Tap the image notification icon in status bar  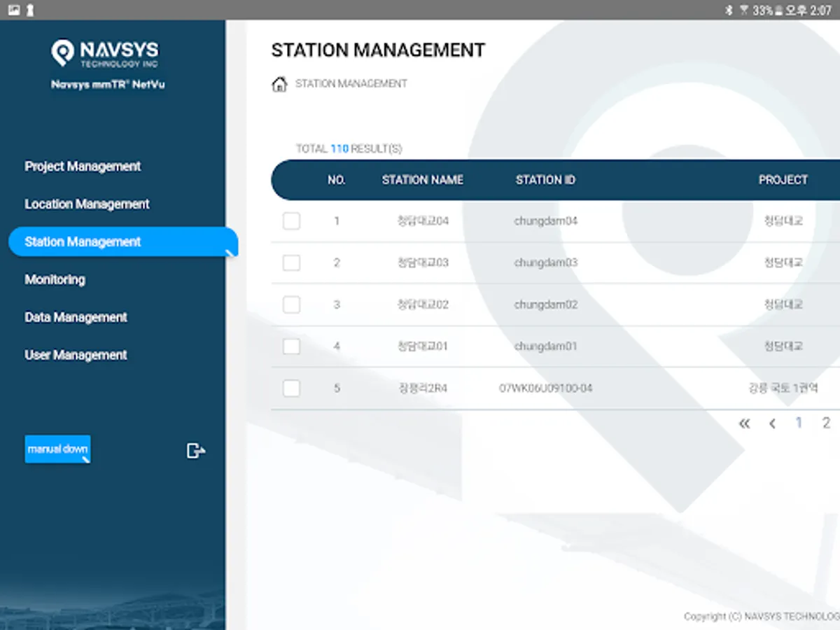point(14,10)
